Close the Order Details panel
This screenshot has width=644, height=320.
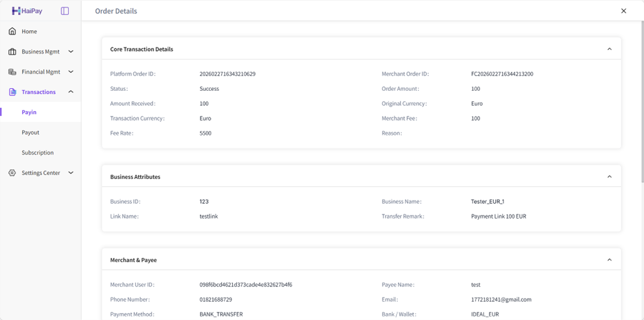[624, 11]
